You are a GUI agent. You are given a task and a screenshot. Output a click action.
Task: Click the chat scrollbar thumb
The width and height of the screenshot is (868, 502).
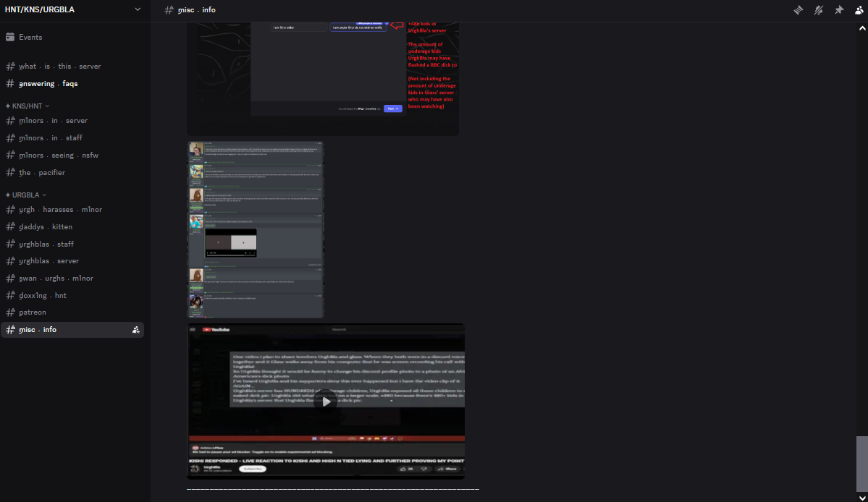click(862, 463)
